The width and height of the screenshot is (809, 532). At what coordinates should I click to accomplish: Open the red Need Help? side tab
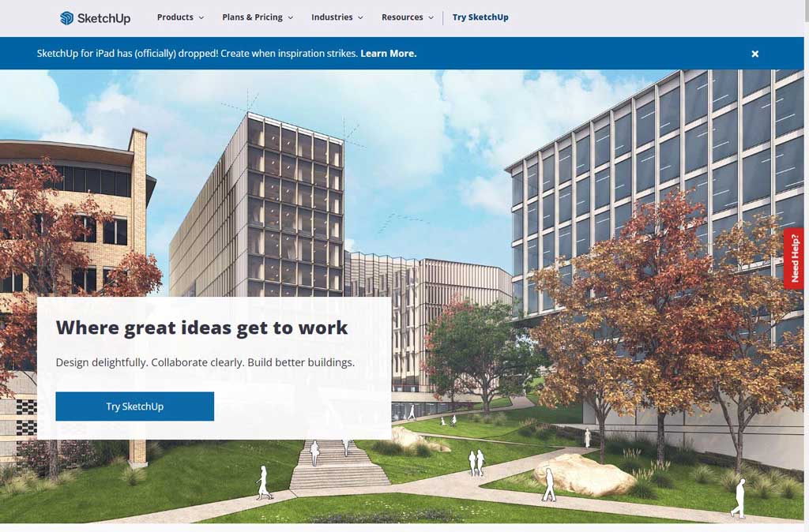click(794, 258)
